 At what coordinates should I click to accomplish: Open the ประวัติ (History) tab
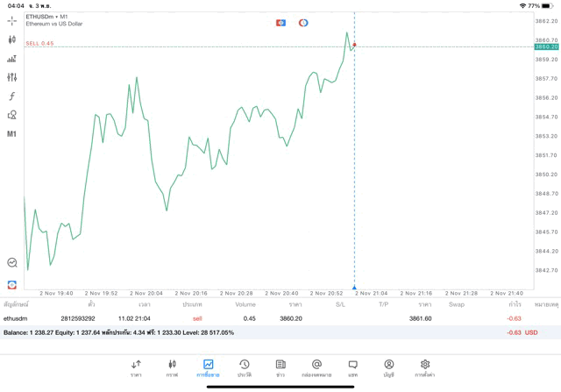click(x=244, y=368)
